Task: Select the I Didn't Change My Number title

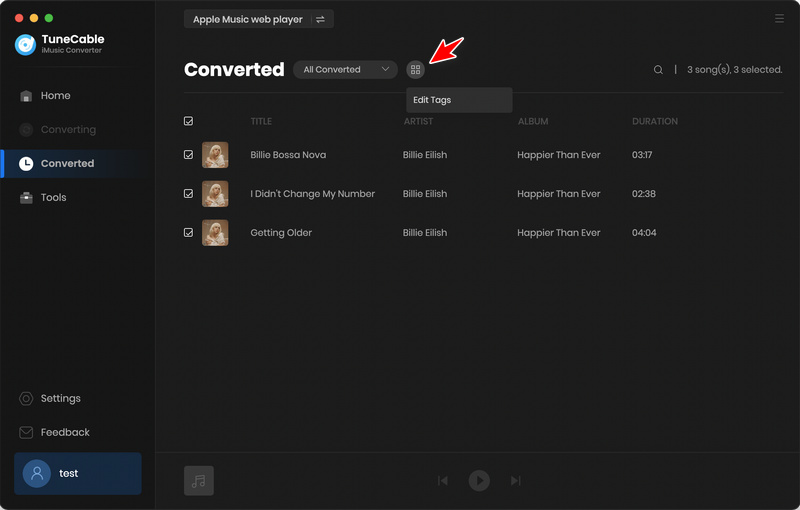Action: click(x=312, y=194)
